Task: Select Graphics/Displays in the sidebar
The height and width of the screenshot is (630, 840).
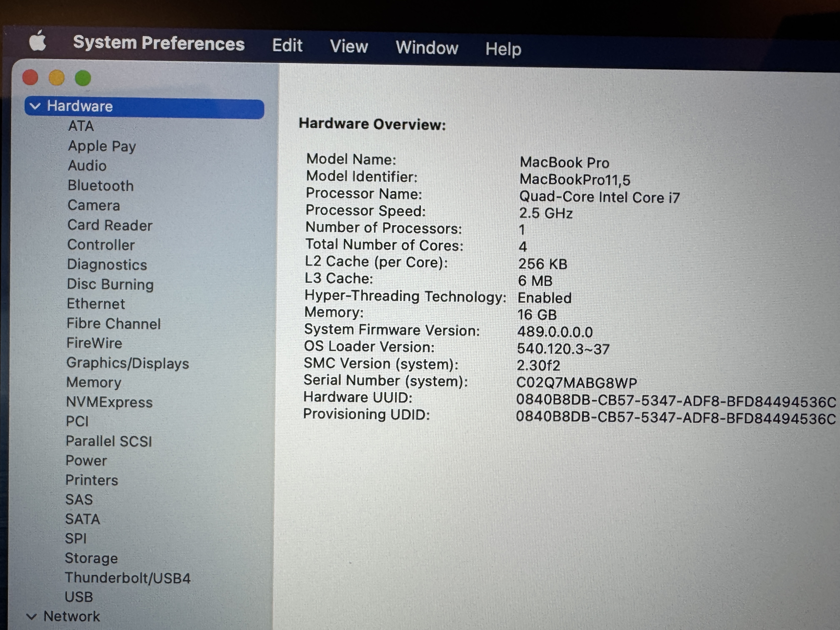Action: coord(127,363)
